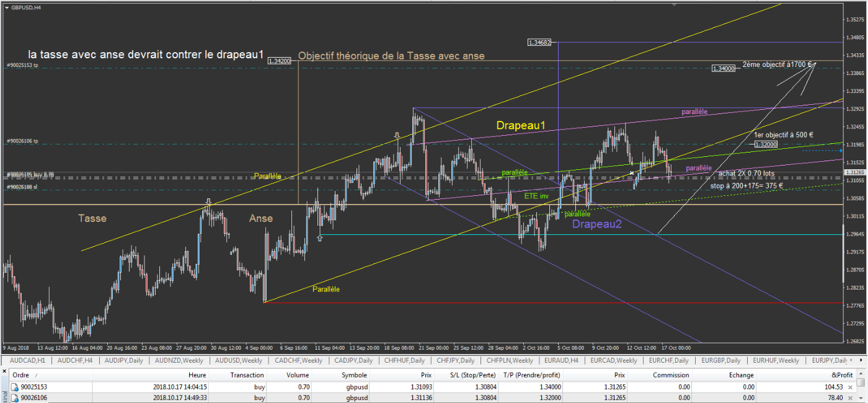
Task: Switch to the AUDNZD,Weekly chart tab
Action: pos(180,360)
